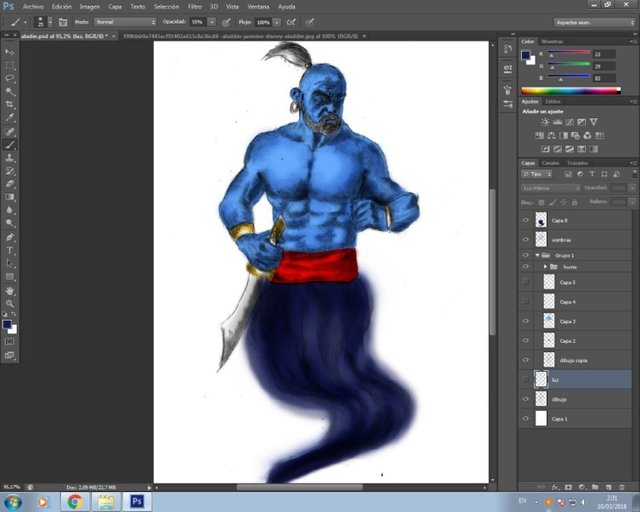Open the Archivo menu

point(33,7)
